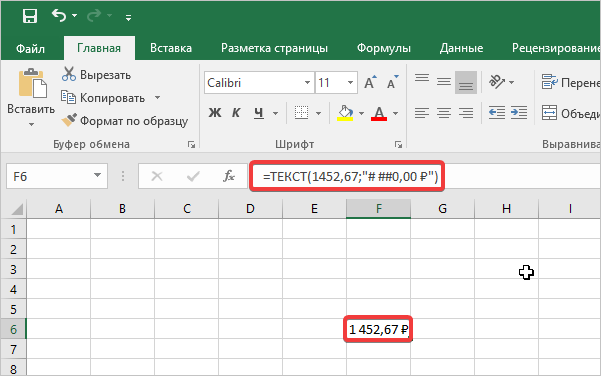Expand the Вставить paste options arrow

point(31,124)
